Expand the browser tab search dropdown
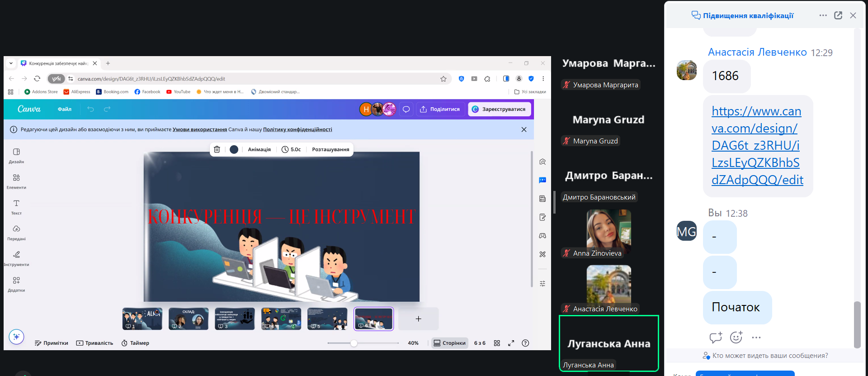 11,63
